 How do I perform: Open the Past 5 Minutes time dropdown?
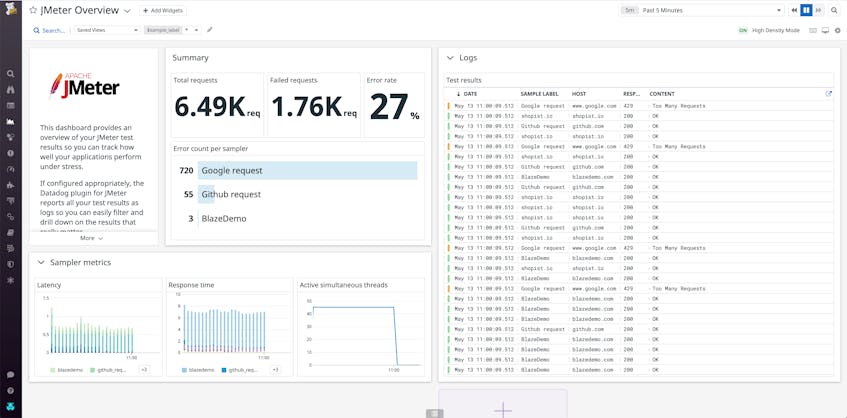click(x=702, y=10)
